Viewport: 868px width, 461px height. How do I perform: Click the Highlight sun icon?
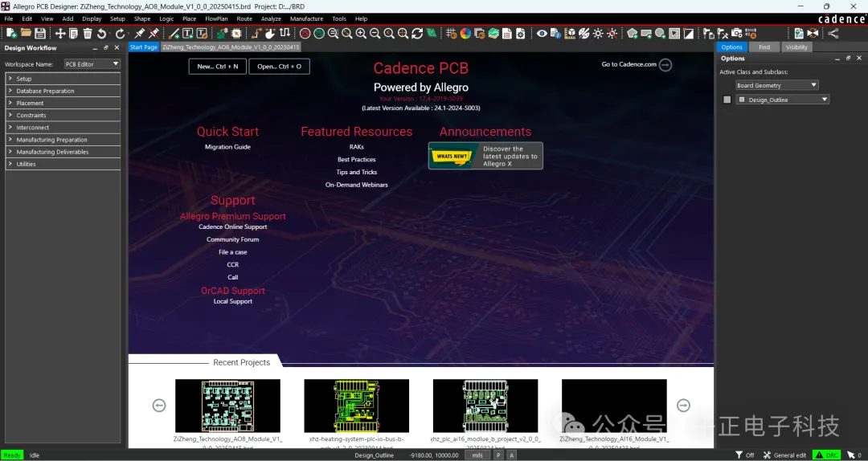pyautogui.click(x=598, y=33)
